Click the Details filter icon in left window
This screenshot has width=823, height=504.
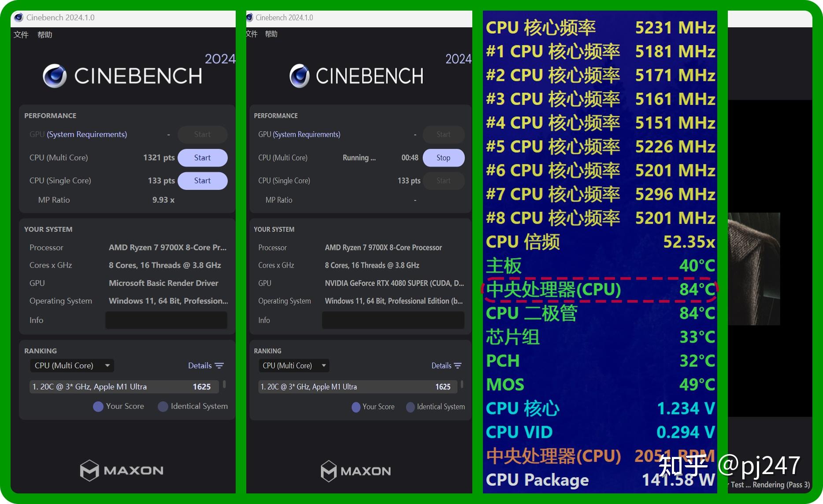[219, 366]
